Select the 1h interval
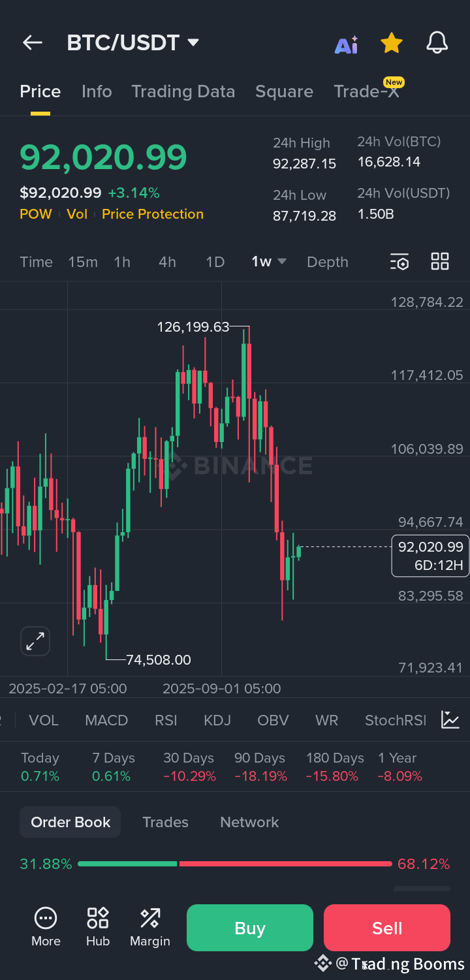Viewport: 470px width, 980px height. click(122, 262)
